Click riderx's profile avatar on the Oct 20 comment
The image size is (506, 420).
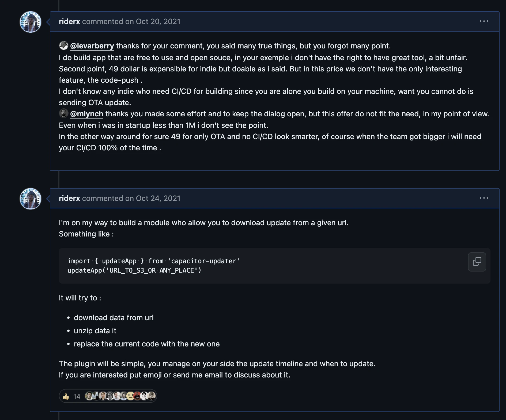tap(31, 22)
